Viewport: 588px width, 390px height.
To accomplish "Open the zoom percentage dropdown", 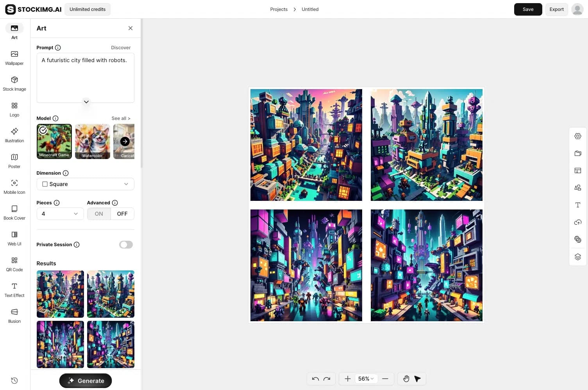I will pos(366,378).
